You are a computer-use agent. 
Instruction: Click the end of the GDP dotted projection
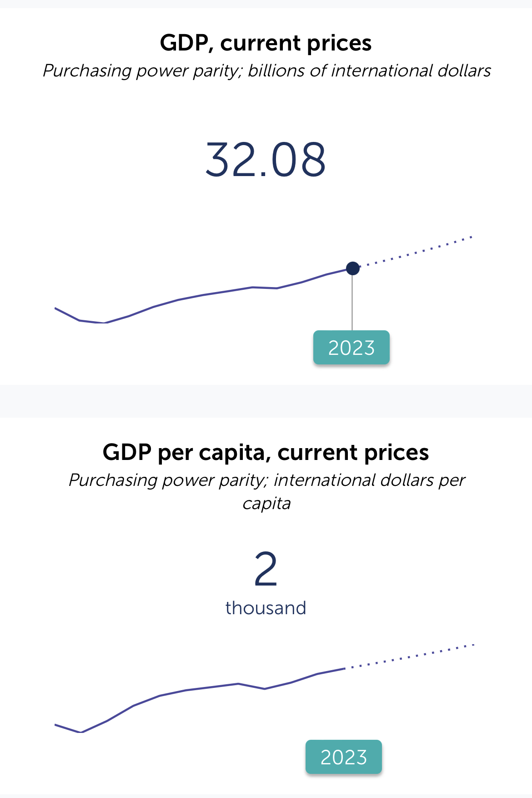[471, 237]
